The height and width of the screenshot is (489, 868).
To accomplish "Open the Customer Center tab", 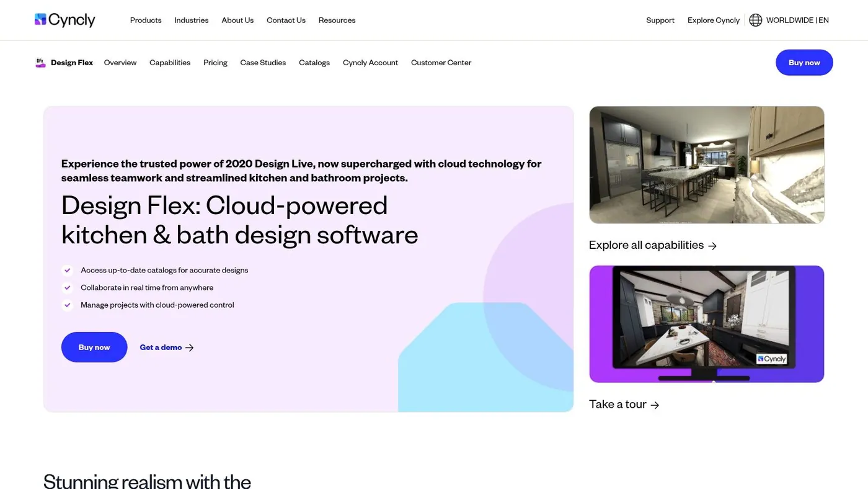I will [441, 63].
